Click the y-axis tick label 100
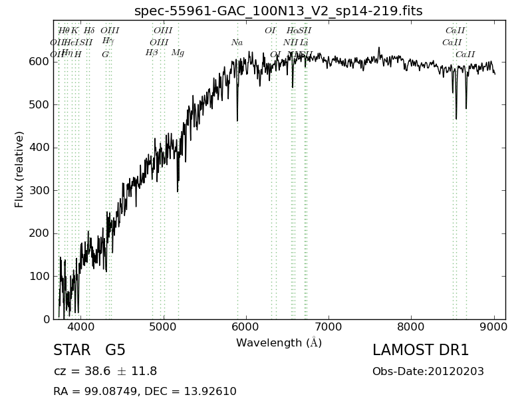The width and height of the screenshot is (532, 399). [x=40, y=277]
